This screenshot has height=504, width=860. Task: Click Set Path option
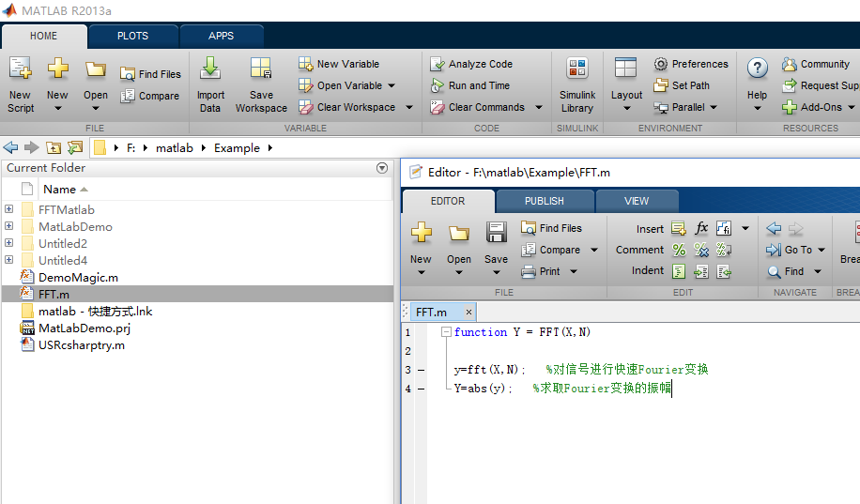682,85
